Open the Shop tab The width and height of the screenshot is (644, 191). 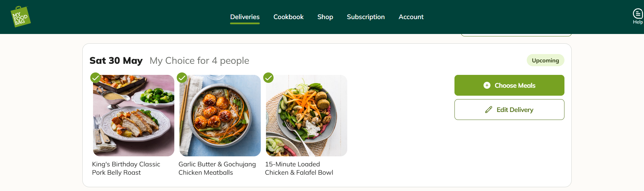[x=325, y=17]
